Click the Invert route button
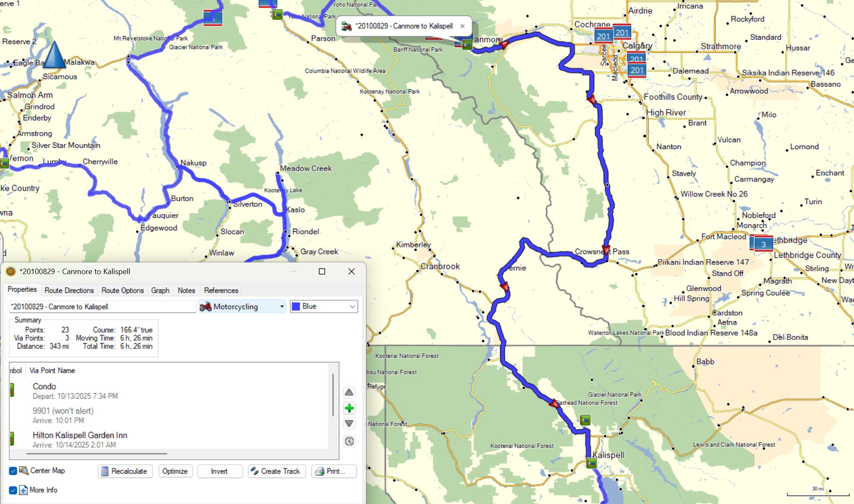This screenshot has width=854, height=504. tap(219, 471)
